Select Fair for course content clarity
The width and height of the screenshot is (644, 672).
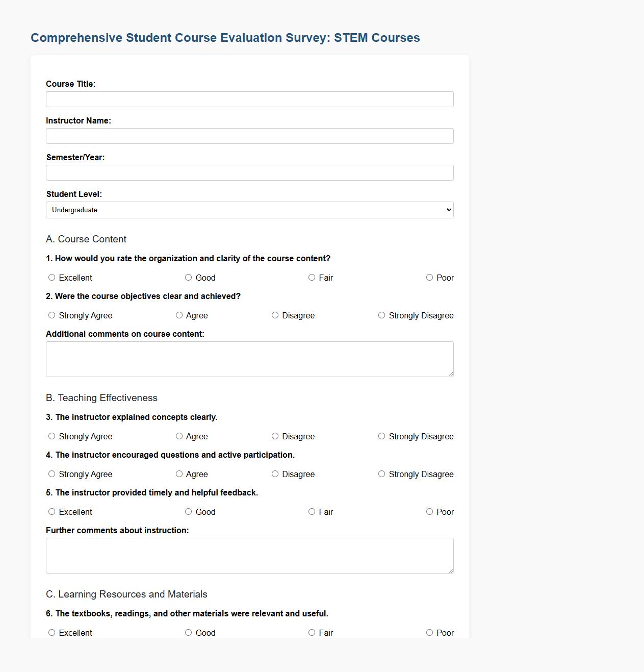tap(311, 277)
